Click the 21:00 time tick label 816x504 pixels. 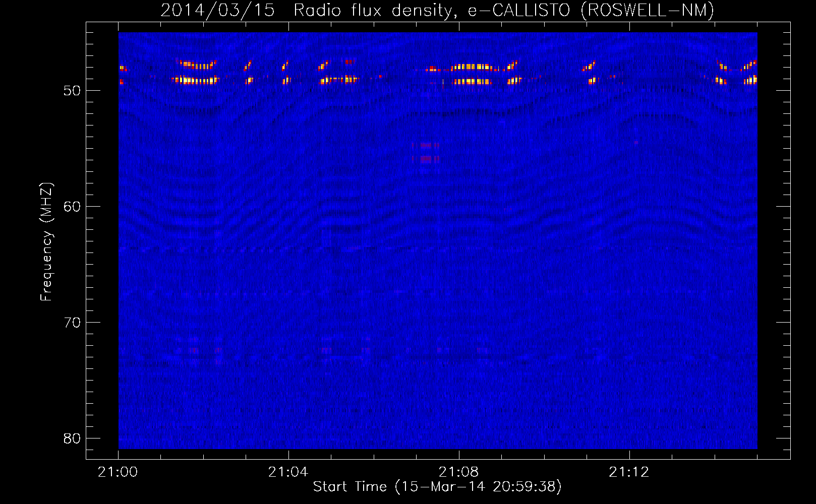click(x=118, y=472)
